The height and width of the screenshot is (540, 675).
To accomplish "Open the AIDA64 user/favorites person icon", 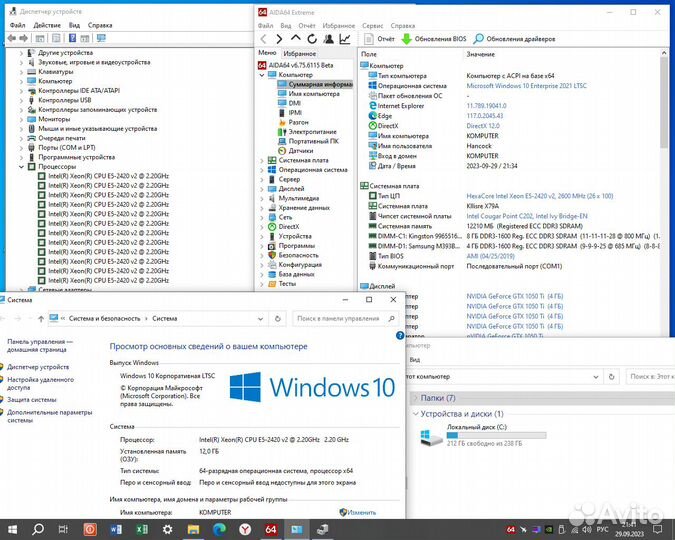I will coord(328,39).
